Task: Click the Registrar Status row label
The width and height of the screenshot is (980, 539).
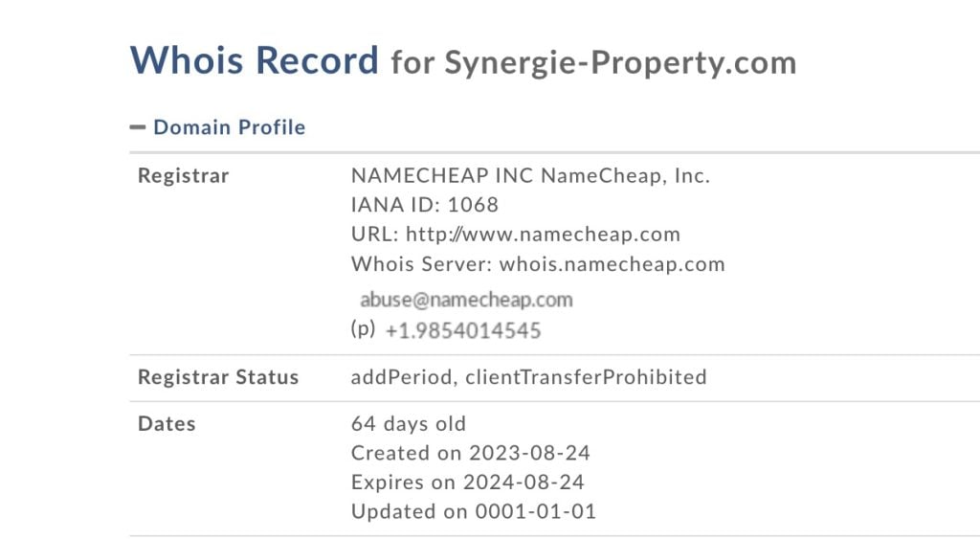Action: (x=218, y=377)
